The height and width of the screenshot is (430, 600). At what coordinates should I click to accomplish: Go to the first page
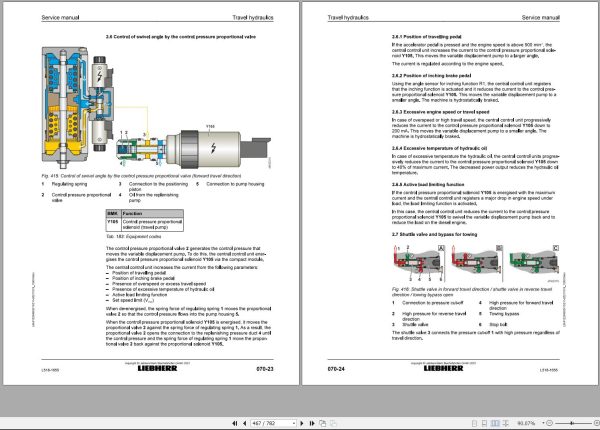click(235, 423)
